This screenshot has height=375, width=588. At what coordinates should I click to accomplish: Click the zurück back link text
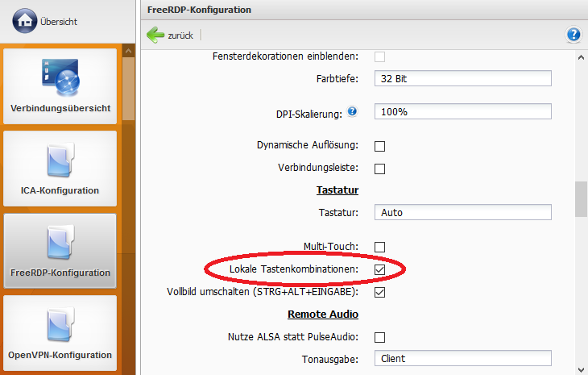click(180, 35)
